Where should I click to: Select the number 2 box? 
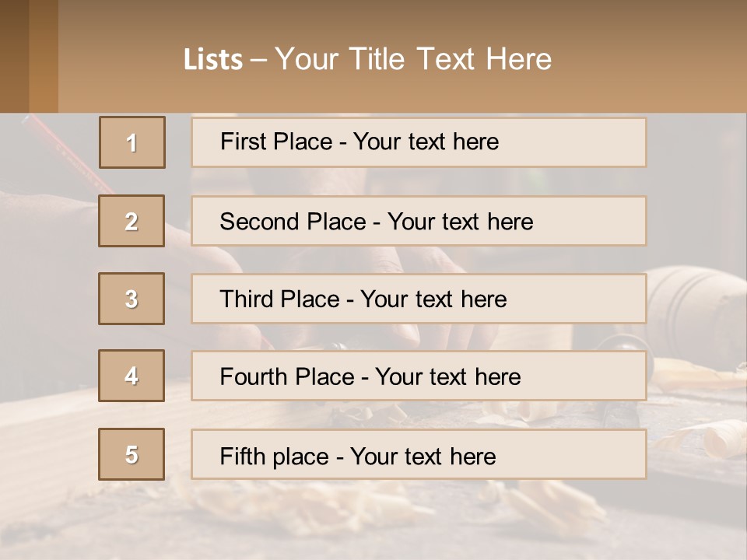[x=132, y=221]
